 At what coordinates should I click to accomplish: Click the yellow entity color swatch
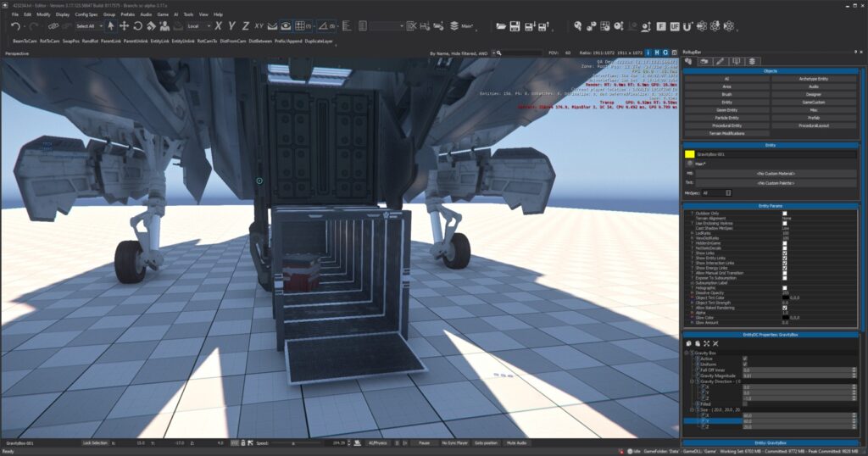[x=690, y=154]
